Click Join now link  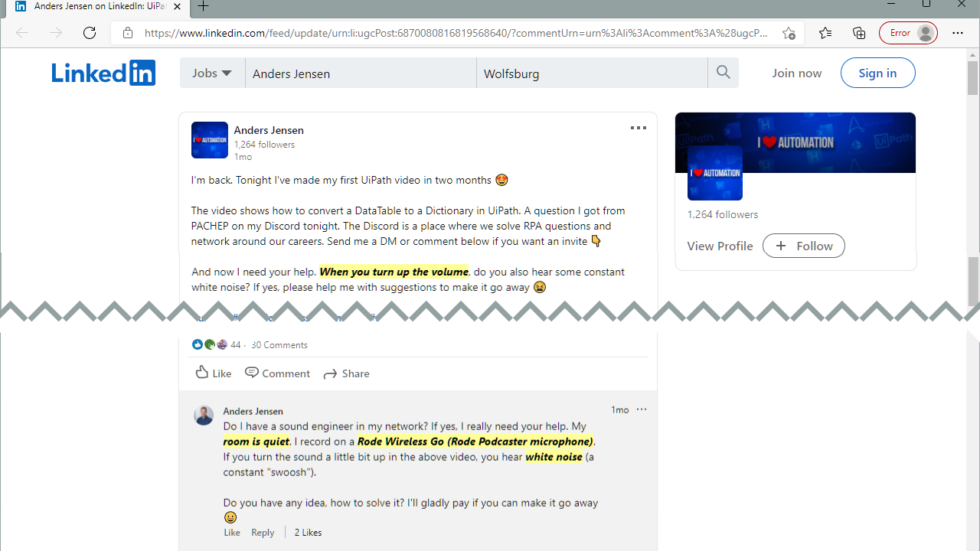pos(797,73)
